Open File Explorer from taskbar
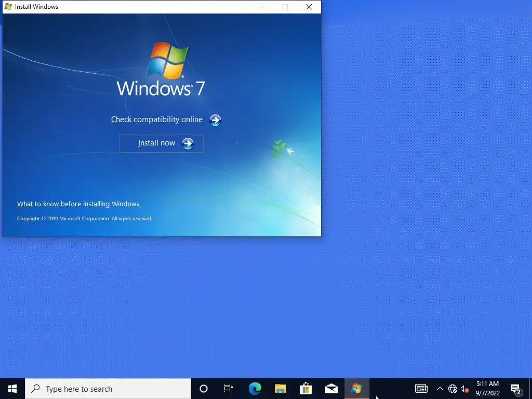Image resolution: width=532 pixels, height=399 pixels. click(280, 389)
